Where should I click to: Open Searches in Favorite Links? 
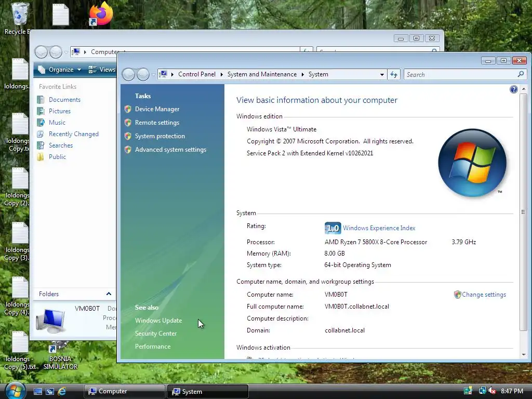[61, 145]
